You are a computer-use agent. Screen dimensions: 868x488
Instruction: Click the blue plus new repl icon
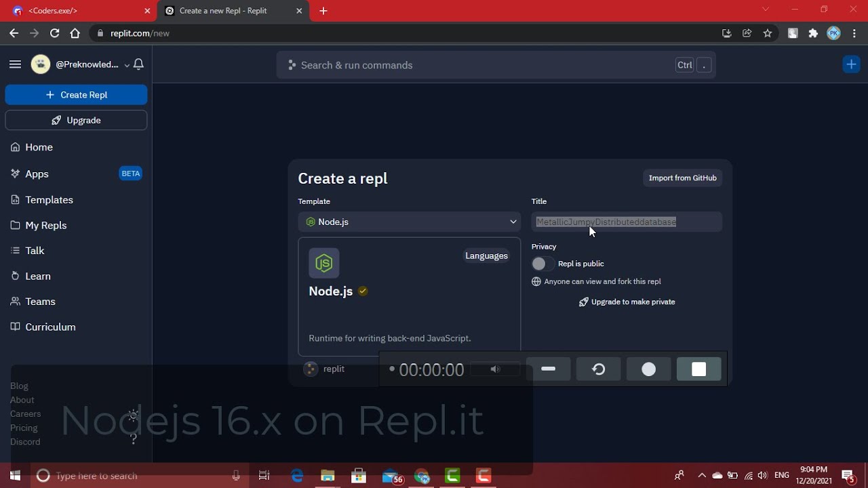[x=851, y=64]
